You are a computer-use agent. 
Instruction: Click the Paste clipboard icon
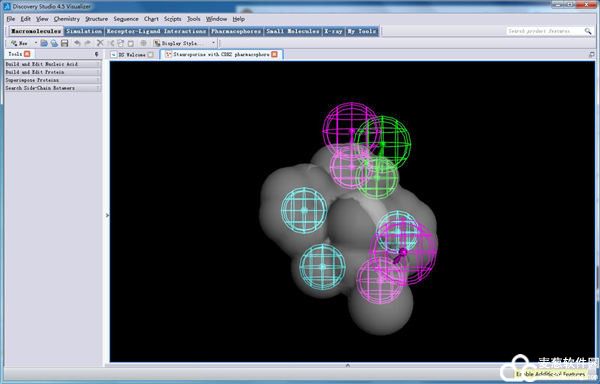[131, 43]
